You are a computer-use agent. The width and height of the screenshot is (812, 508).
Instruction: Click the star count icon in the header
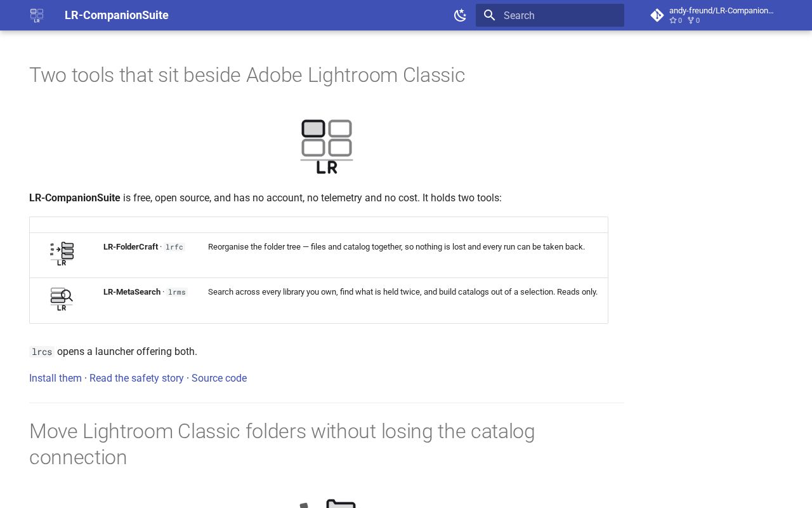tap(673, 20)
